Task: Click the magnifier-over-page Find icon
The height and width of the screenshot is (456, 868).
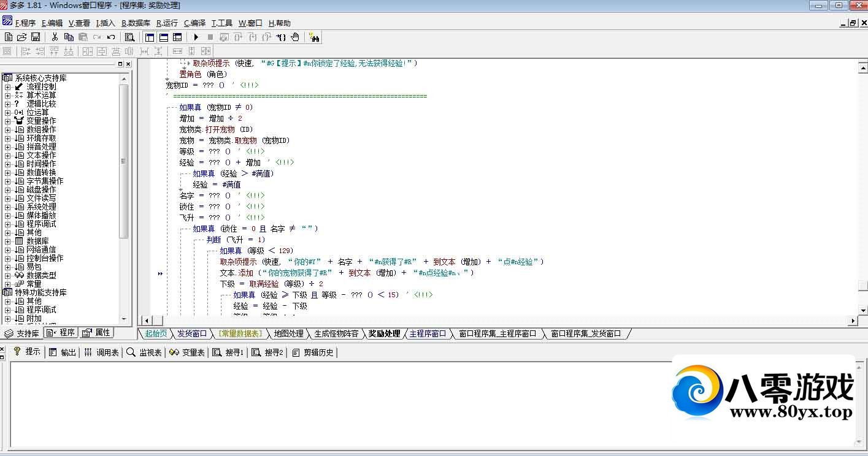Action: click(130, 37)
